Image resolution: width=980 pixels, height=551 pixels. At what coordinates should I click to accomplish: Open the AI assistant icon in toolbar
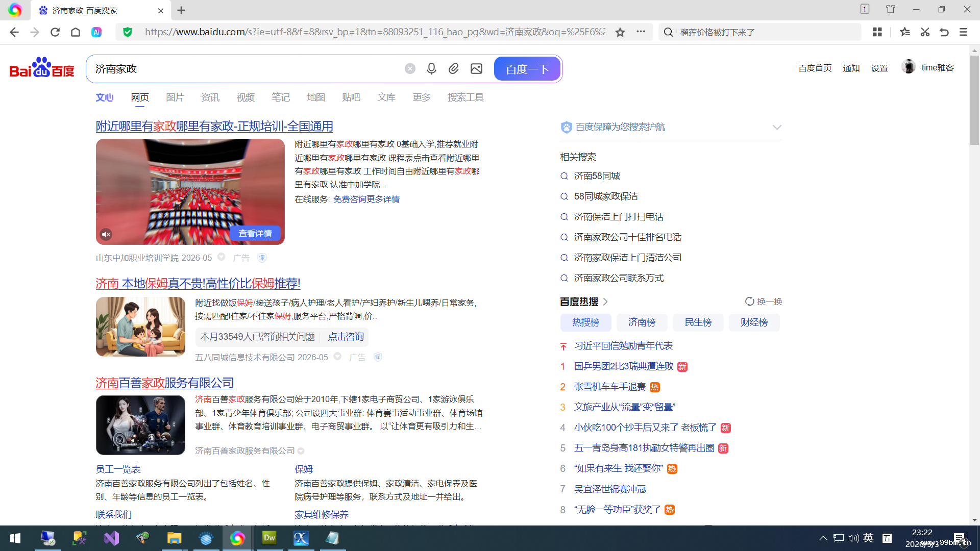coord(96,32)
